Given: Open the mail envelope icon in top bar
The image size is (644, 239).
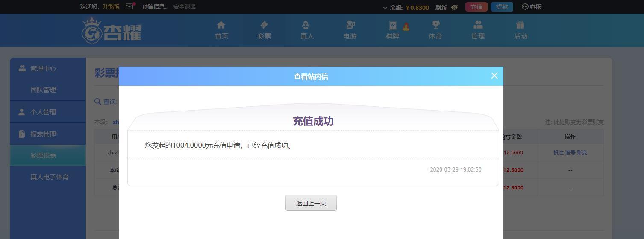Looking at the screenshot, I should [x=130, y=6].
